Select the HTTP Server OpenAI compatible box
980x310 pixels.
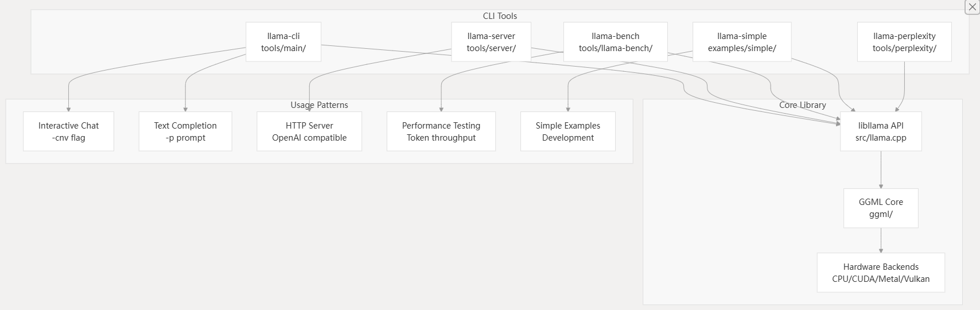coord(309,131)
